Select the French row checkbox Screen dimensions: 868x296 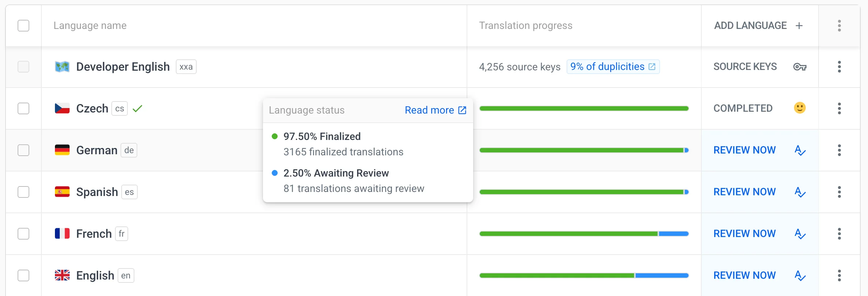pos(23,234)
